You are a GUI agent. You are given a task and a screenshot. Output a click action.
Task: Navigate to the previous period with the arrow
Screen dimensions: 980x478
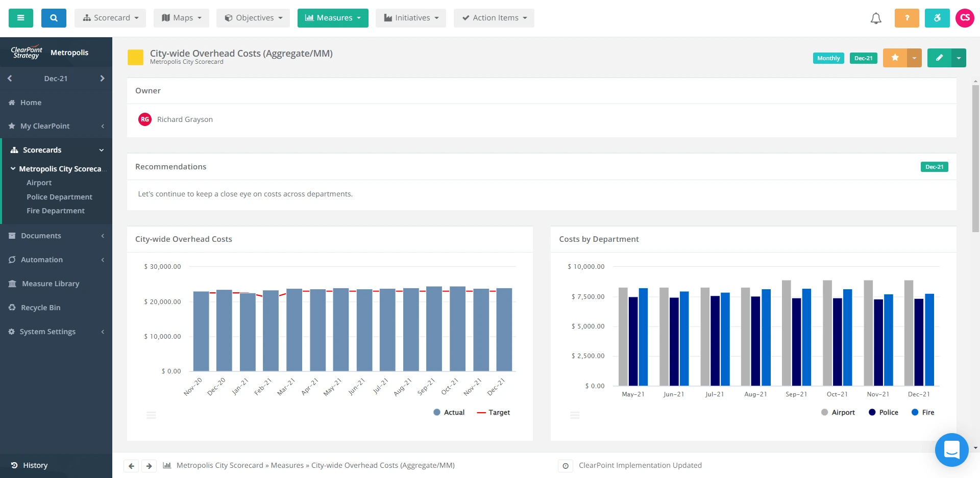click(x=10, y=78)
